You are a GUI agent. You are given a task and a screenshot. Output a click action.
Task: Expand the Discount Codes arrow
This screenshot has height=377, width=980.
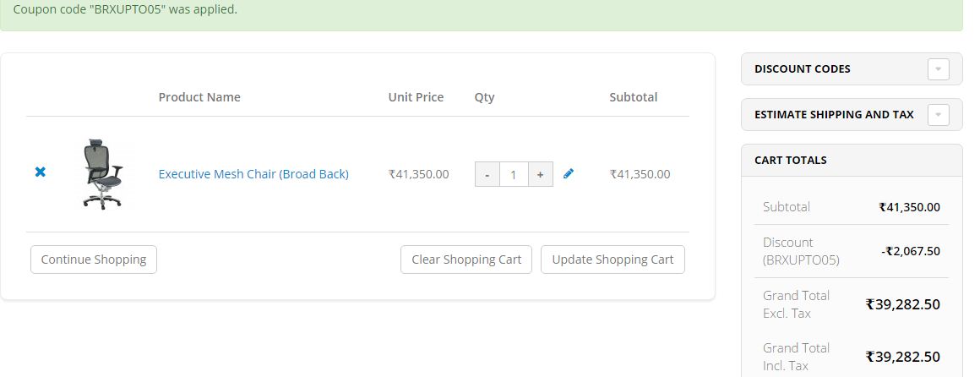pos(938,69)
